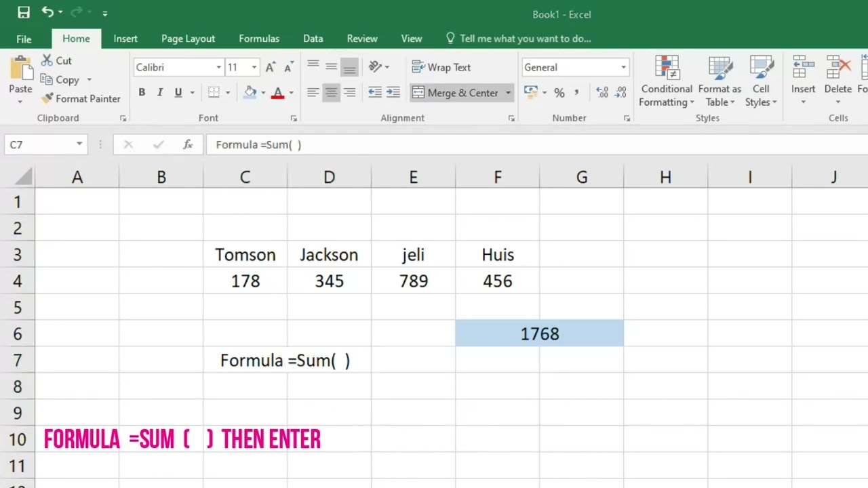Toggle Underline formatting
868x488 pixels.
click(x=178, y=92)
